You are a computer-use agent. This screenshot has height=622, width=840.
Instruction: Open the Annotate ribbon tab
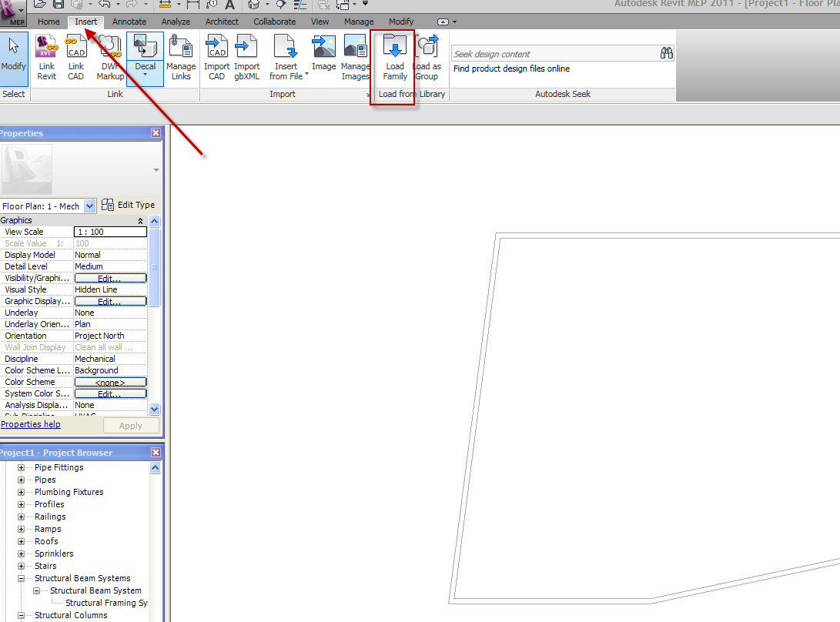click(x=129, y=22)
